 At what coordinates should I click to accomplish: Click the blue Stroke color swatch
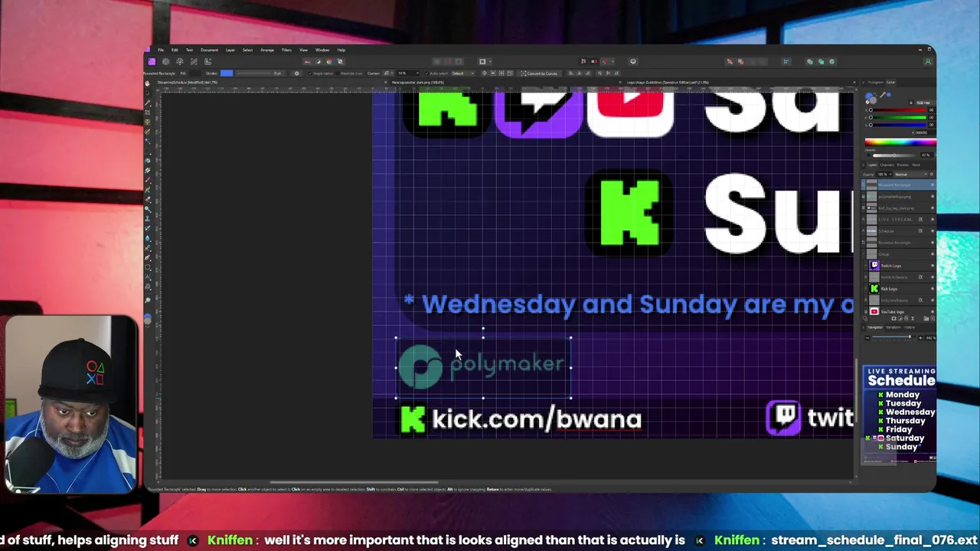coord(227,73)
